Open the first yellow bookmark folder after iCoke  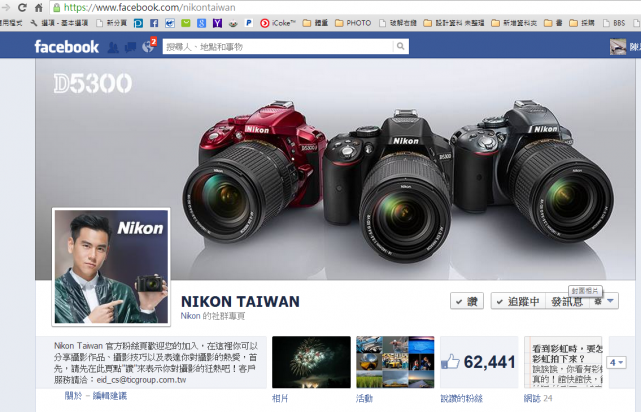315,23
